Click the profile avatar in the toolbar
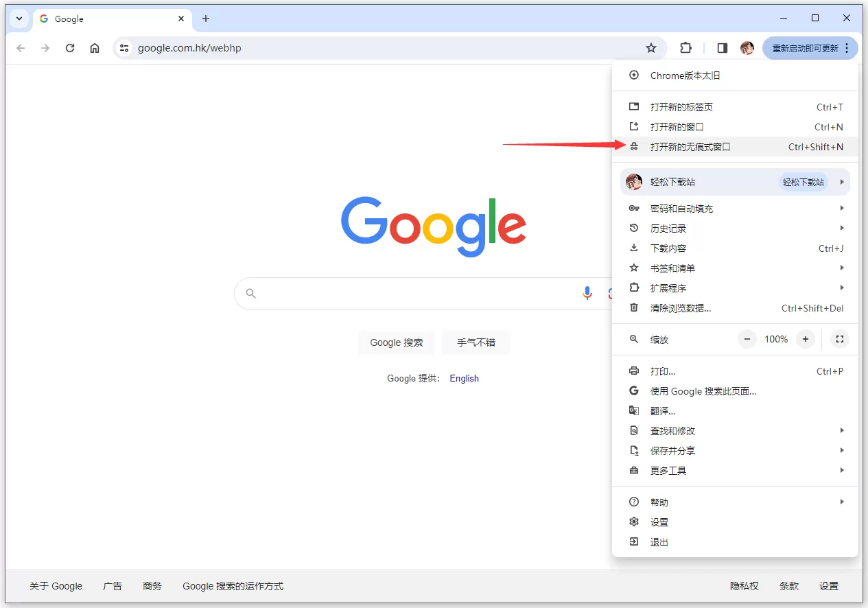This screenshot has height=608, width=868. [747, 48]
